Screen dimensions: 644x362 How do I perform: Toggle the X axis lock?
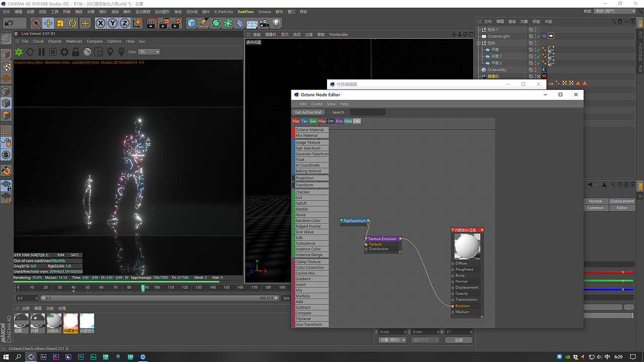pos(101,23)
